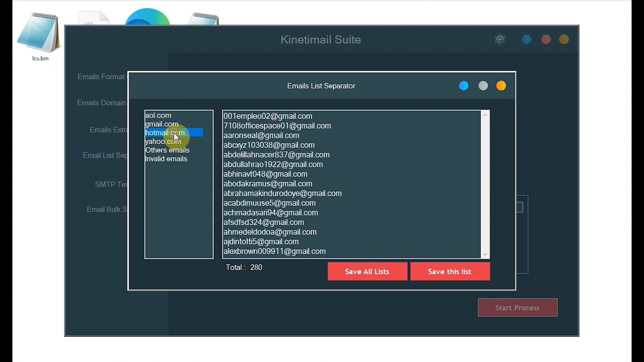Image resolution: width=644 pixels, height=362 pixels.
Task: Select aol.com in the domain list
Action: point(158,115)
